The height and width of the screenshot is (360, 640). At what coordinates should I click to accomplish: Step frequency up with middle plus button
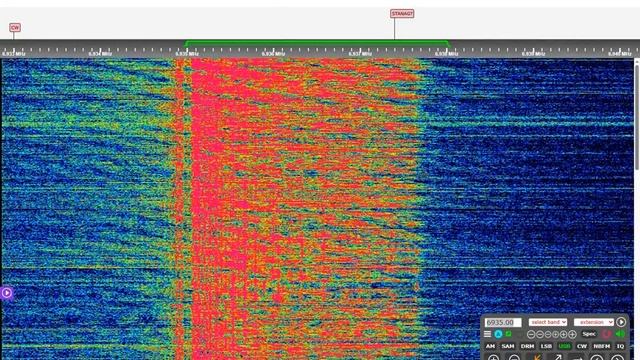click(563, 334)
